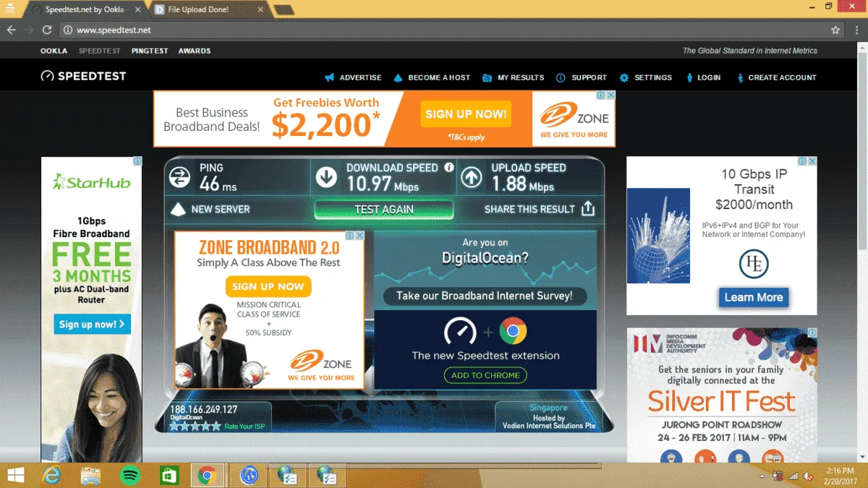Close the top banner ad with X
868x488 pixels.
[x=610, y=95]
